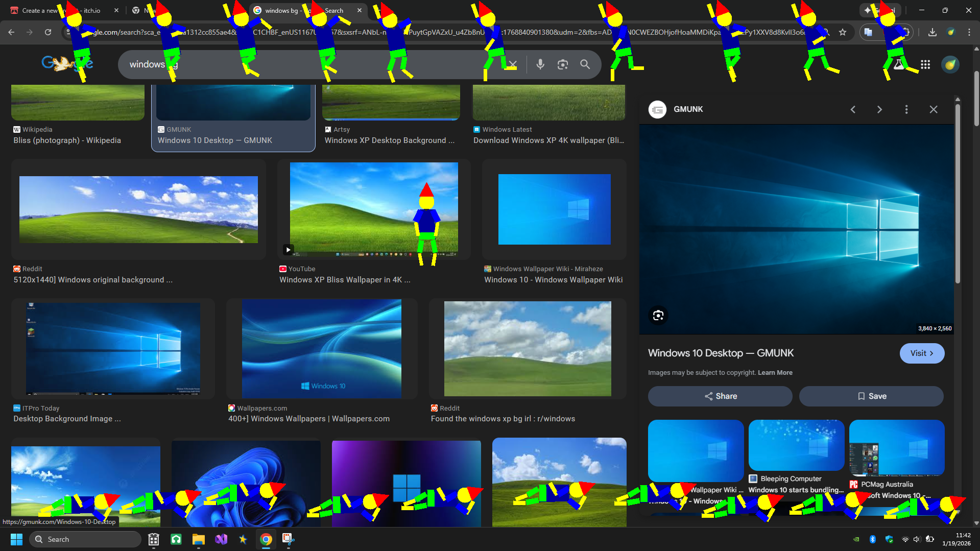Screen dimensions: 980x551
Task: Open the Learn More copyright link
Action: point(775,373)
